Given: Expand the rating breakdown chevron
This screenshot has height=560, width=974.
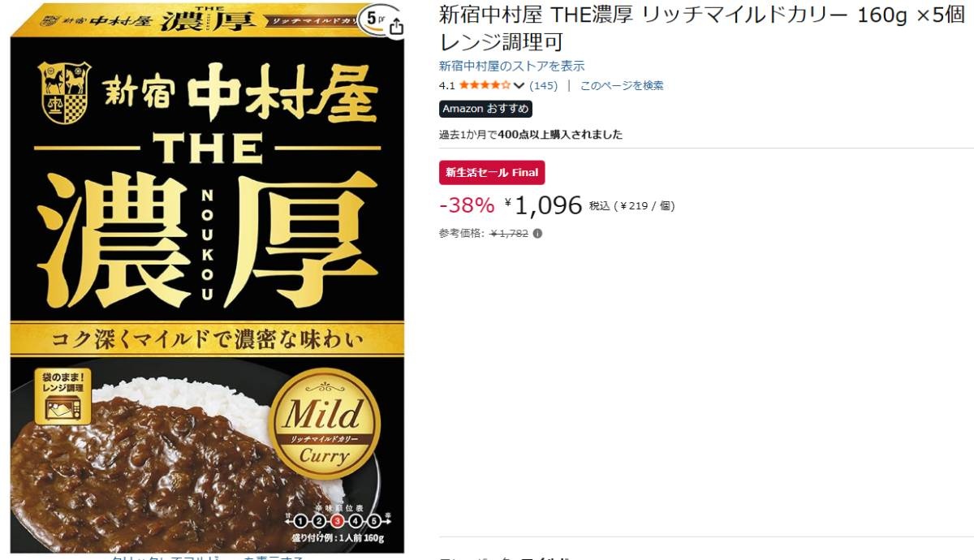Looking at the screenshot, I should pyautogui.click(x=519, y=85).
